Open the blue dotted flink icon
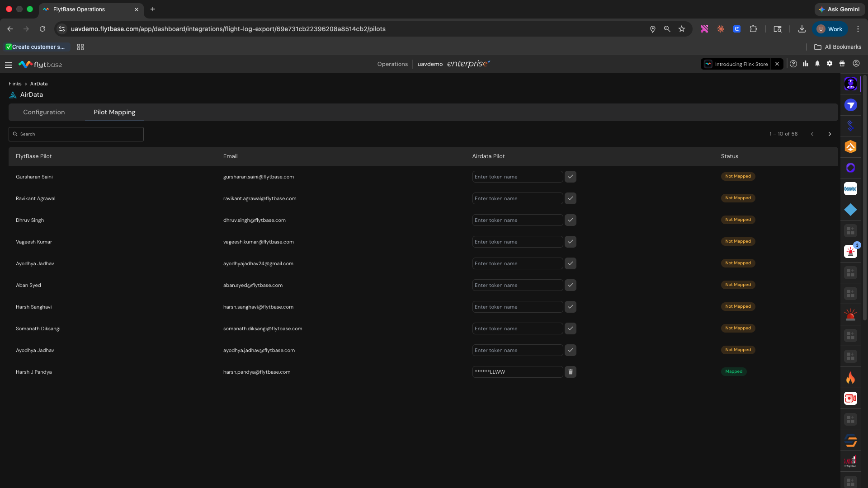This screenshot has height=488, width=868. click(x=850, y=126)
